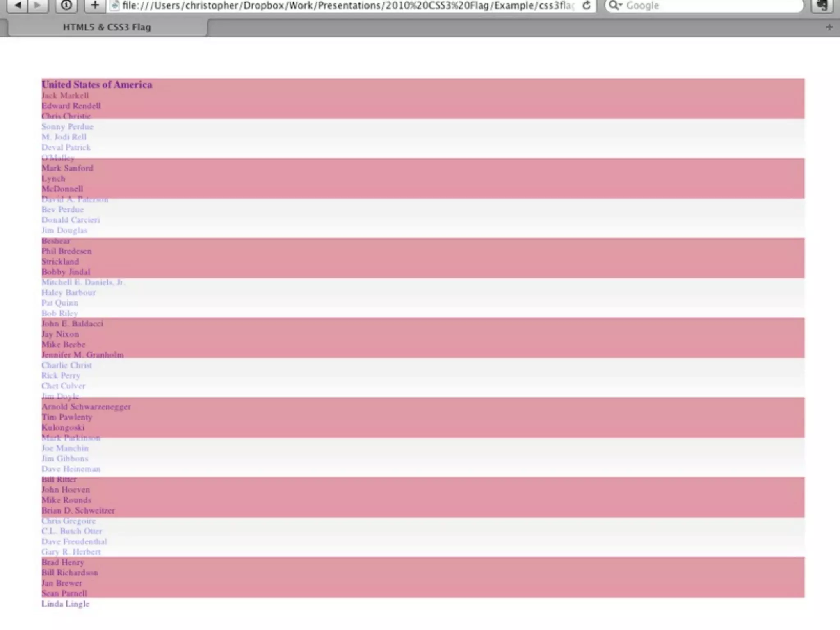Select the Chris Gregoire entry
The height and width of the screenshot is (630, 840).
tap(68, 521)
